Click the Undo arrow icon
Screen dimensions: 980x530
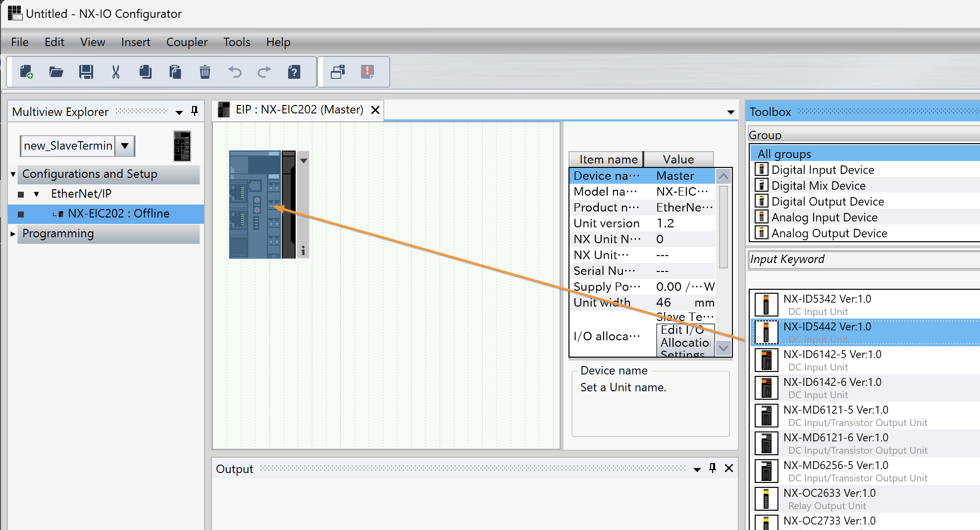point(235,72)
